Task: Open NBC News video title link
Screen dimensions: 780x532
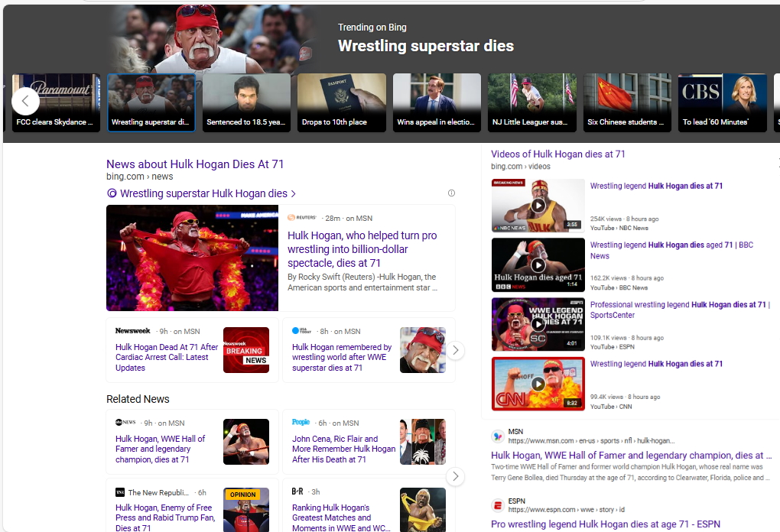Action: click(656, 186)
